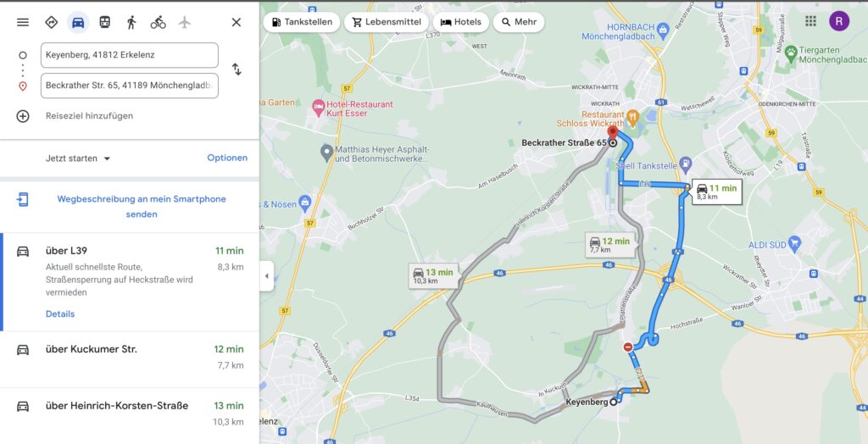The image size is (868, 444).
Task: Send directions to my smartphone
Action: (142, 207)
